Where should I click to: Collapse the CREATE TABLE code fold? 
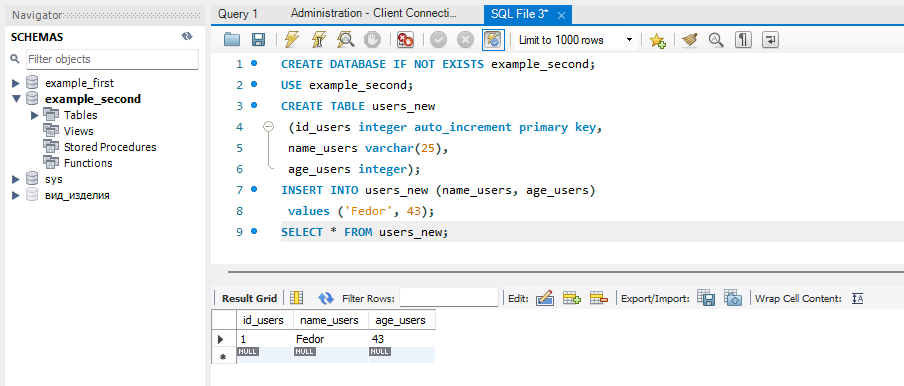tap(268, 127)
